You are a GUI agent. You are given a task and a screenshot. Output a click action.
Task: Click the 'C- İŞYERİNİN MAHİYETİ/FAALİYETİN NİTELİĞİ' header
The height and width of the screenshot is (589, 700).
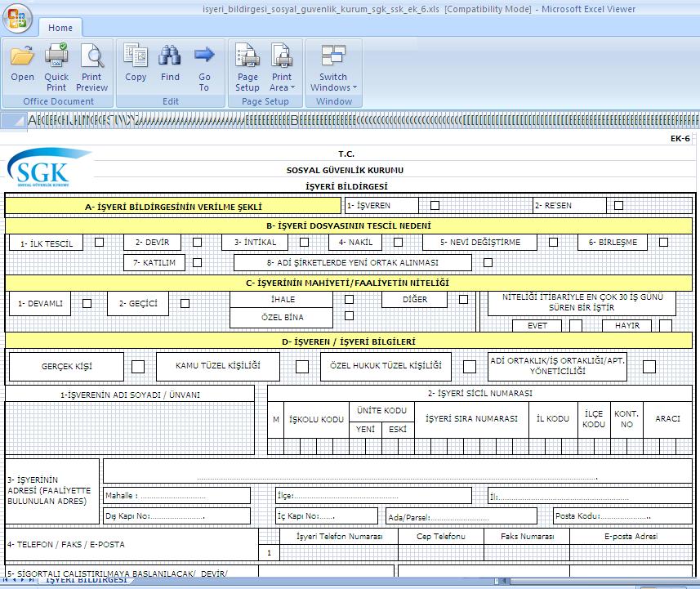point(349,283)
